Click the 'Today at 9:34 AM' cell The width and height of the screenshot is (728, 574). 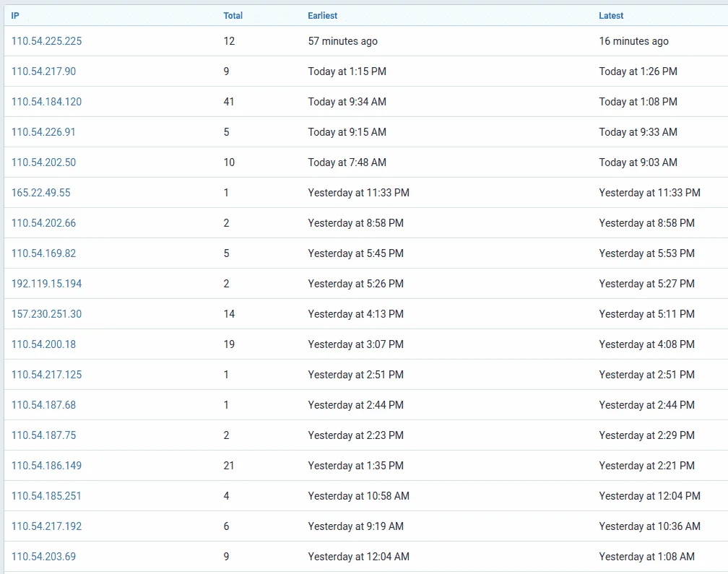tap(347, 102)
